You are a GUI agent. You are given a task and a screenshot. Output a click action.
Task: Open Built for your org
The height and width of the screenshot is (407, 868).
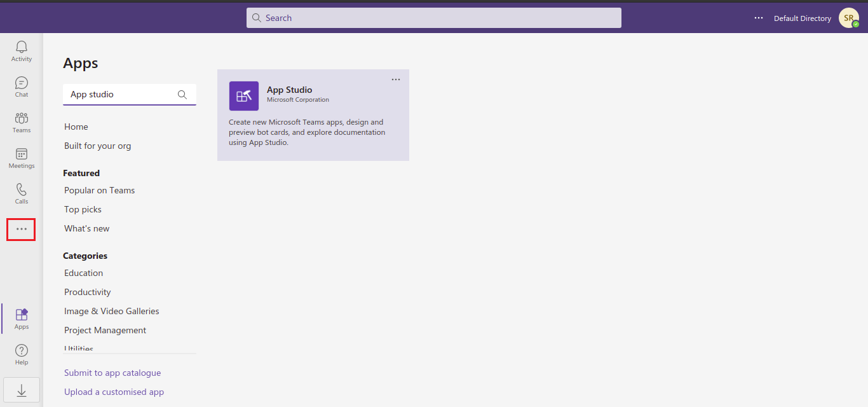click(x=98, y=146)
